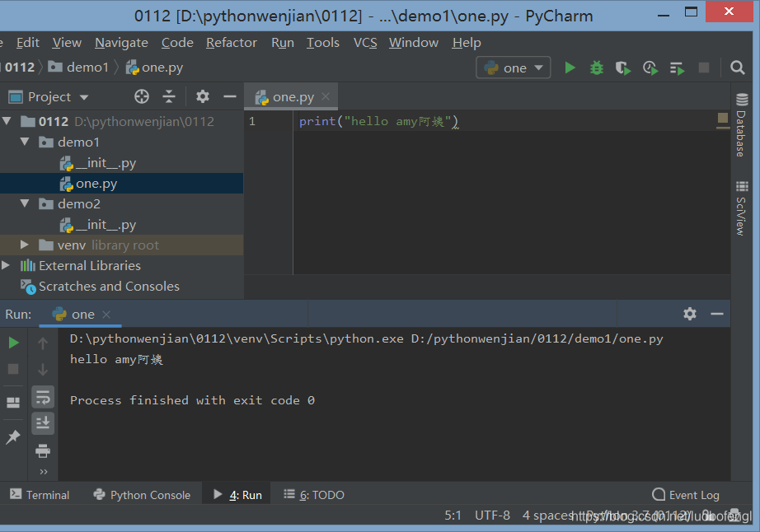Launch the profiler run icon
This screenshot has height=532, width=760.
point(650,68)
